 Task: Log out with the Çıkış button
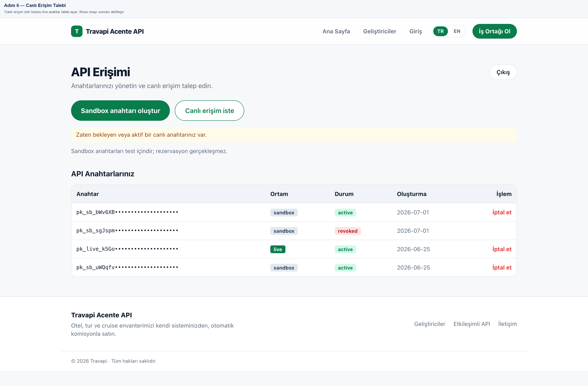pos(503,72)
